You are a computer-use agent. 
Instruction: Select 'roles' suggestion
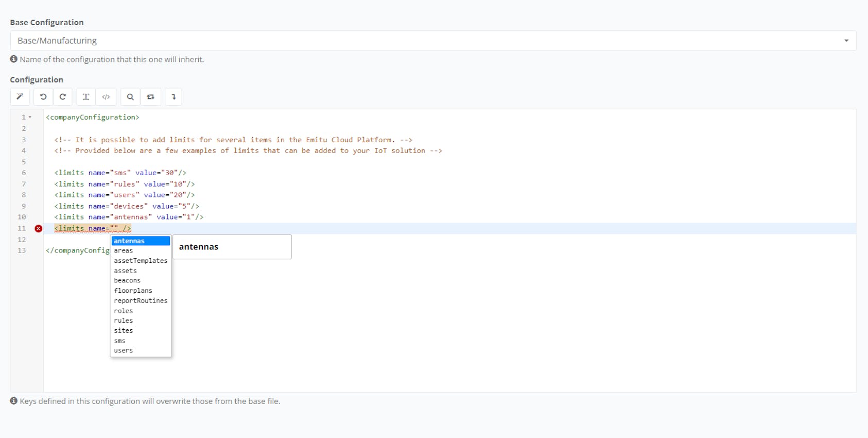pos(141,311)
